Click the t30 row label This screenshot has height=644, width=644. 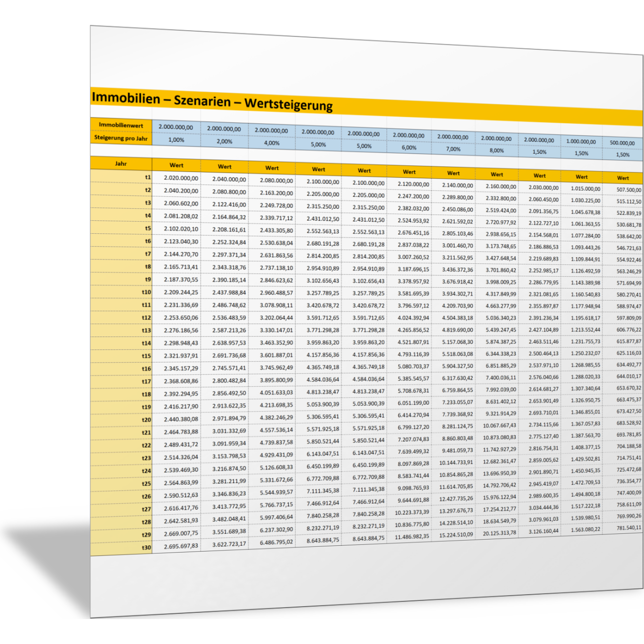click(x=146, y=547)
